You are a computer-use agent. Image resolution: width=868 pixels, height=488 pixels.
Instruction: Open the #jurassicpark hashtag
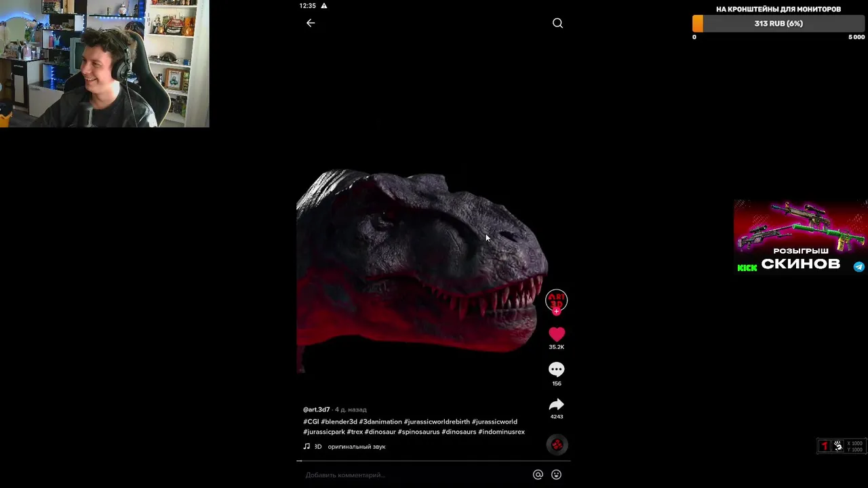pos(324,432)
